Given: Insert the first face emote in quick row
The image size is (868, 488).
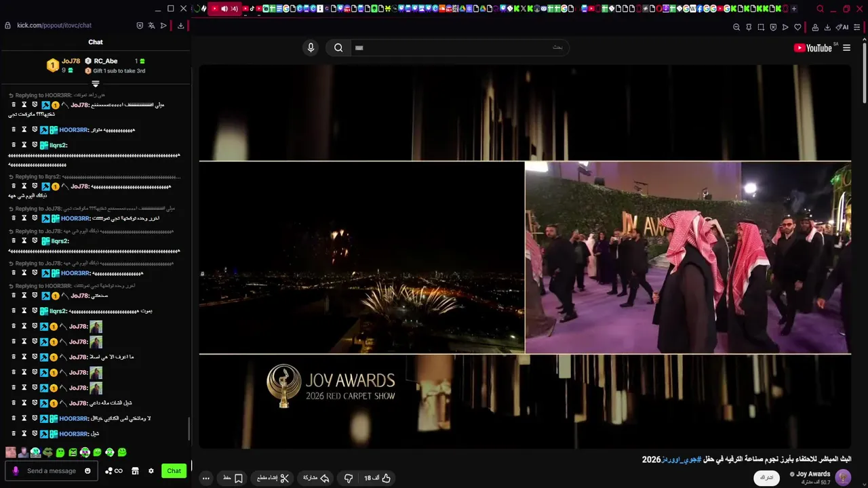Looking at the screenshot, I should tap(10, 452).
